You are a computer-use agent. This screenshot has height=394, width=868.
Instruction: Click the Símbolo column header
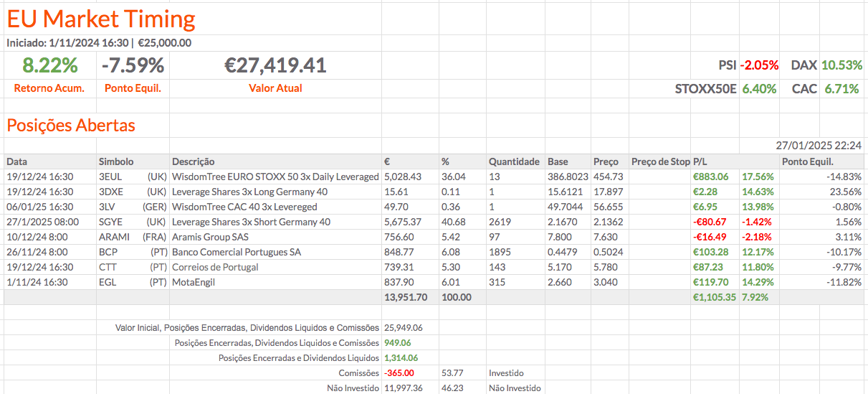pos(116,161)
